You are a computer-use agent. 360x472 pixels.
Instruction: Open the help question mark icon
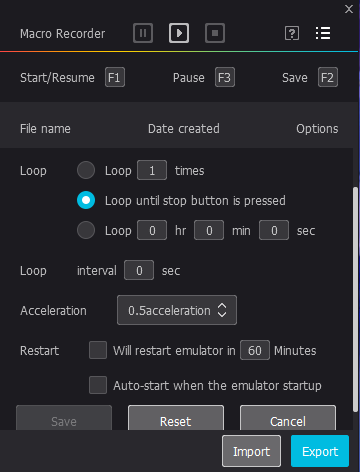[292, 33]
